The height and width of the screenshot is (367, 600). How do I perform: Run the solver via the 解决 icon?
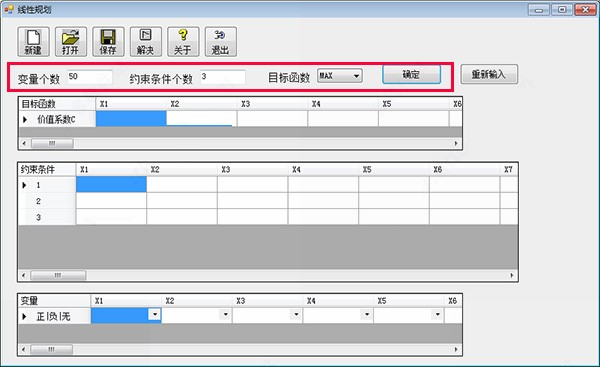pyautogui.click(x=146, y=42)
